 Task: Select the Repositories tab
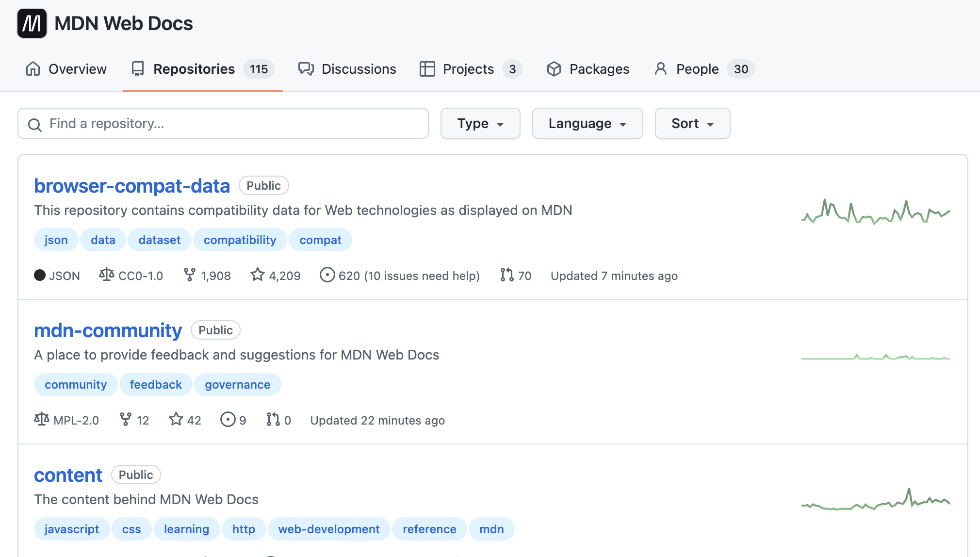click(x=203, y=69)
